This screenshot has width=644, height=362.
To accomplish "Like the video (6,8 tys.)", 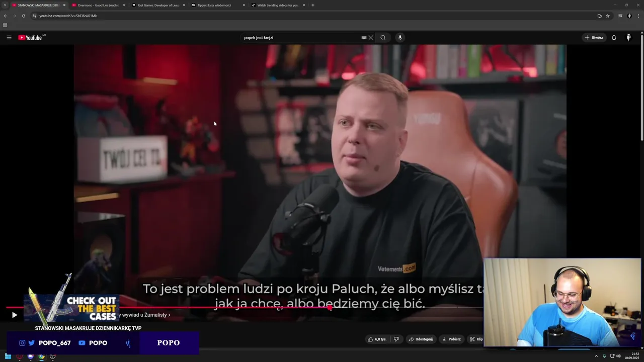I will [377, 339].
